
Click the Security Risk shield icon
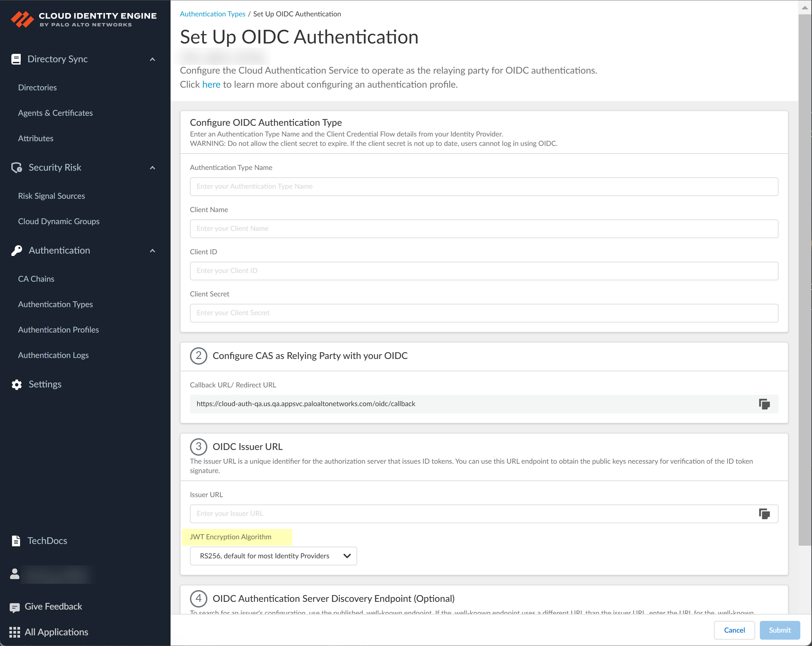[x=17, y=168]
